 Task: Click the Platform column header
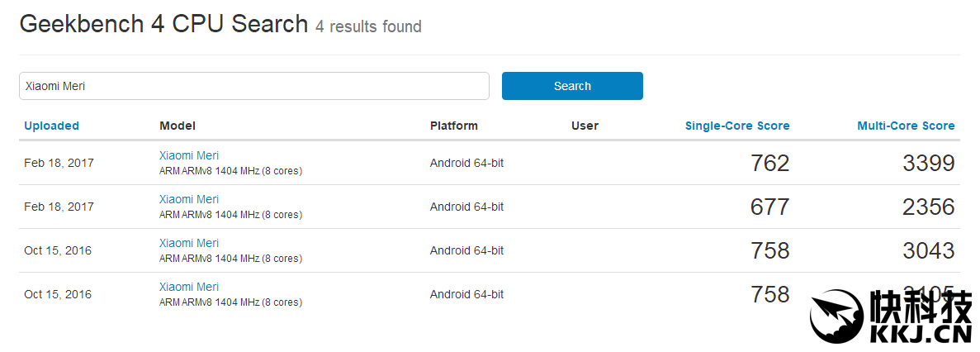point(453,126)
